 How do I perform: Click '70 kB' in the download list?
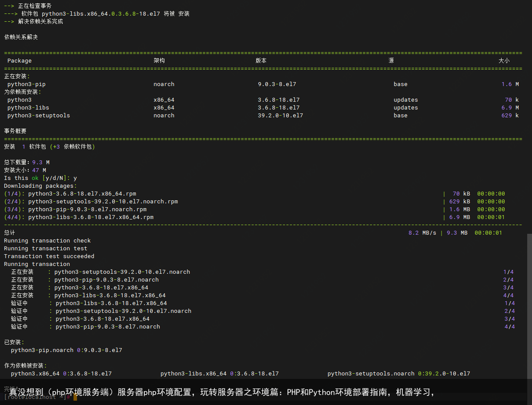click(462, 194)
